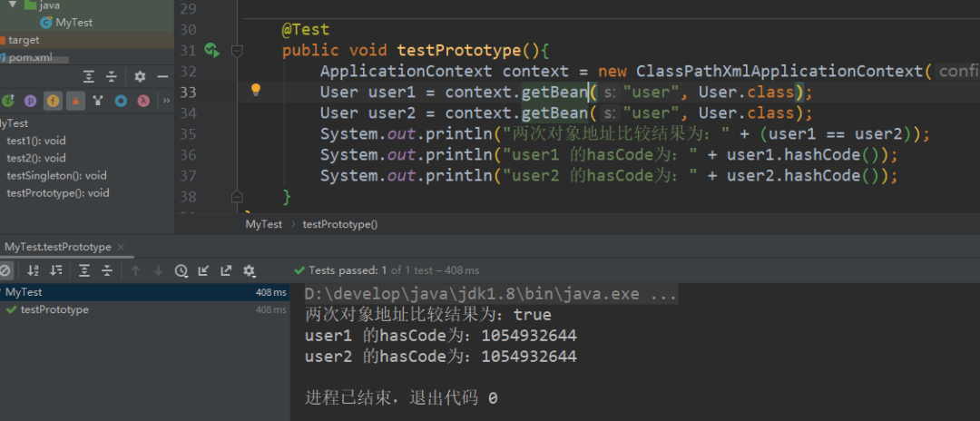Toggle Show Lambdas pink lambda icon
Screen dimensions: 980x421
pos(143,100)
